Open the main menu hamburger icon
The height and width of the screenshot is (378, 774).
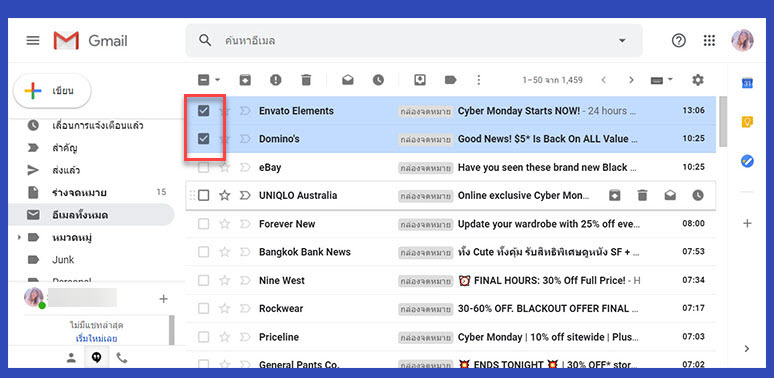33,40
